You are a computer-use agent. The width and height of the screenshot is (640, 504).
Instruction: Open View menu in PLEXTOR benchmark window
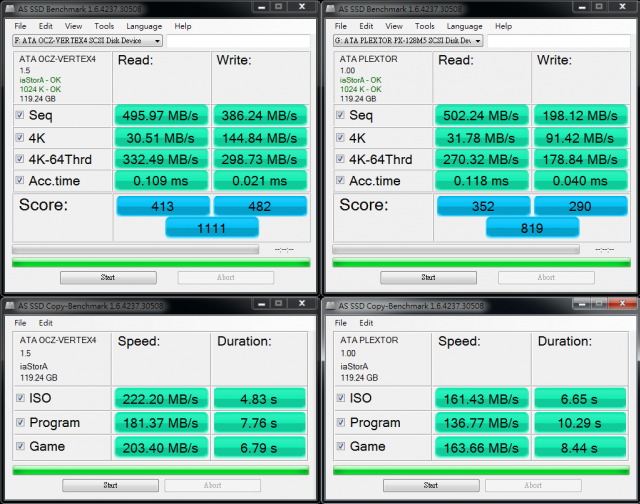394,26
